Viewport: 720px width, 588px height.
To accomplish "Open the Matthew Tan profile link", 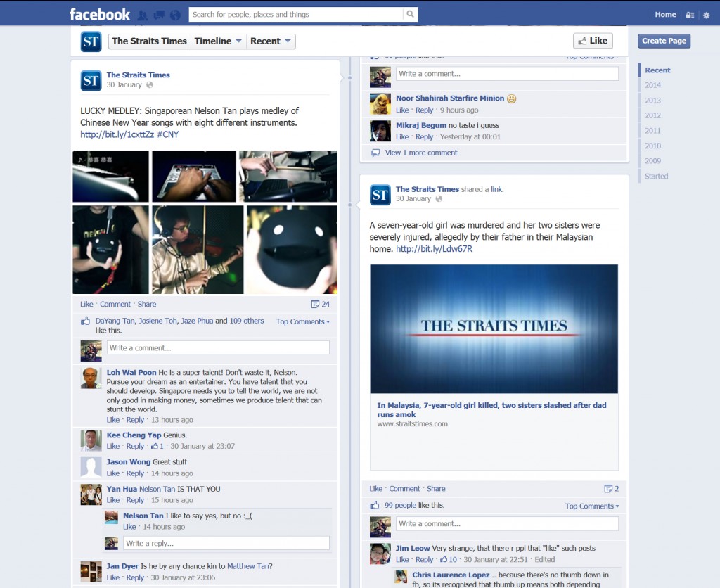I will tap(248, 566).
